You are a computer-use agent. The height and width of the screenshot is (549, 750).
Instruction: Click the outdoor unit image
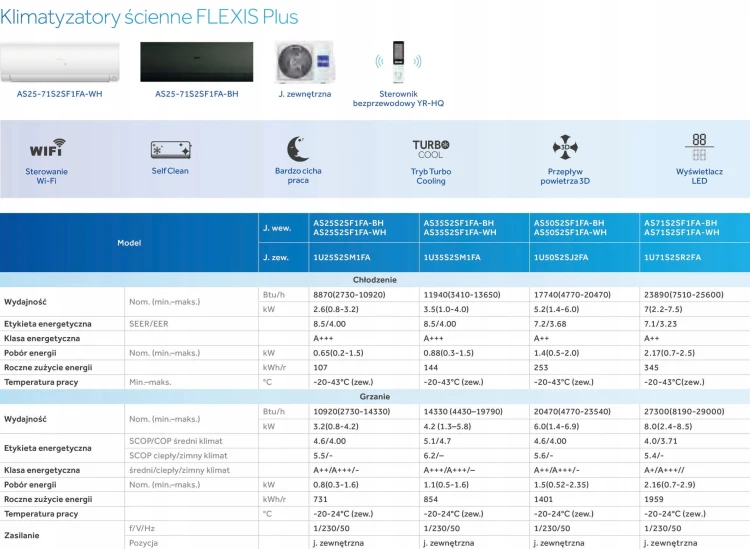coord(305,63)
